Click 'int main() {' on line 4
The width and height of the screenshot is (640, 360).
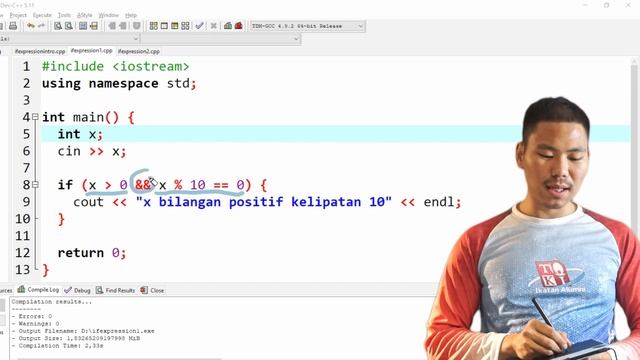[88, 118]
